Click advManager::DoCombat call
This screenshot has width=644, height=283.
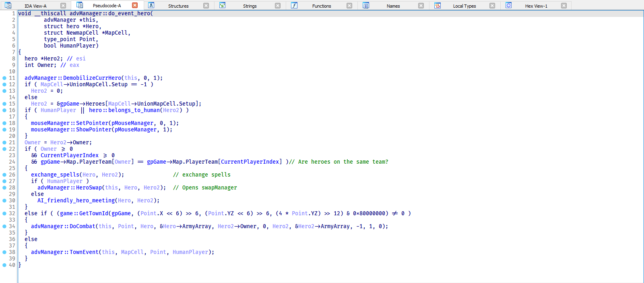(63, 226)
